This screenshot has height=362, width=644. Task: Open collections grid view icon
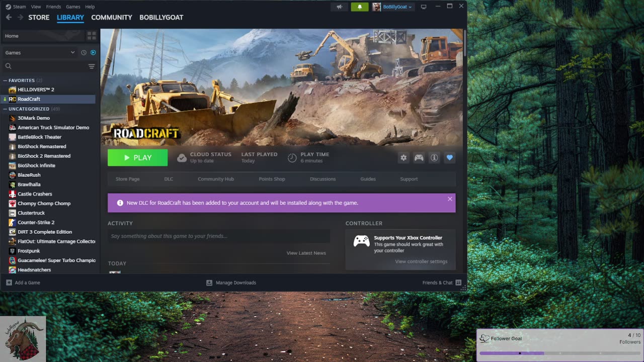coord(92,36)
